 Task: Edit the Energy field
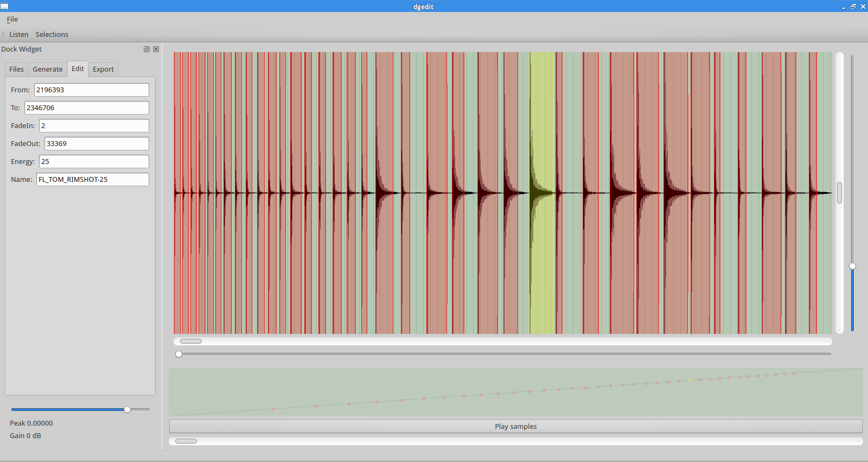tap(94, 161)
